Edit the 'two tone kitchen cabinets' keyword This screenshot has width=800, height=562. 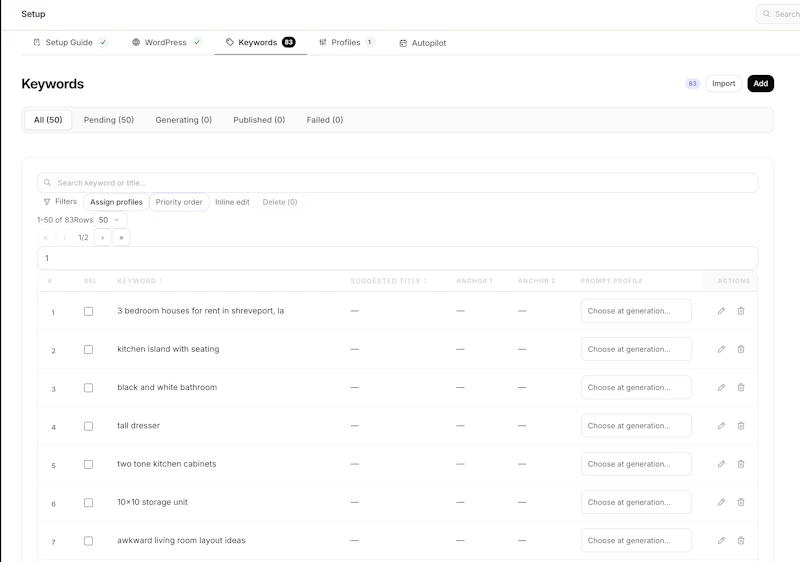click(x=721, y=464)
